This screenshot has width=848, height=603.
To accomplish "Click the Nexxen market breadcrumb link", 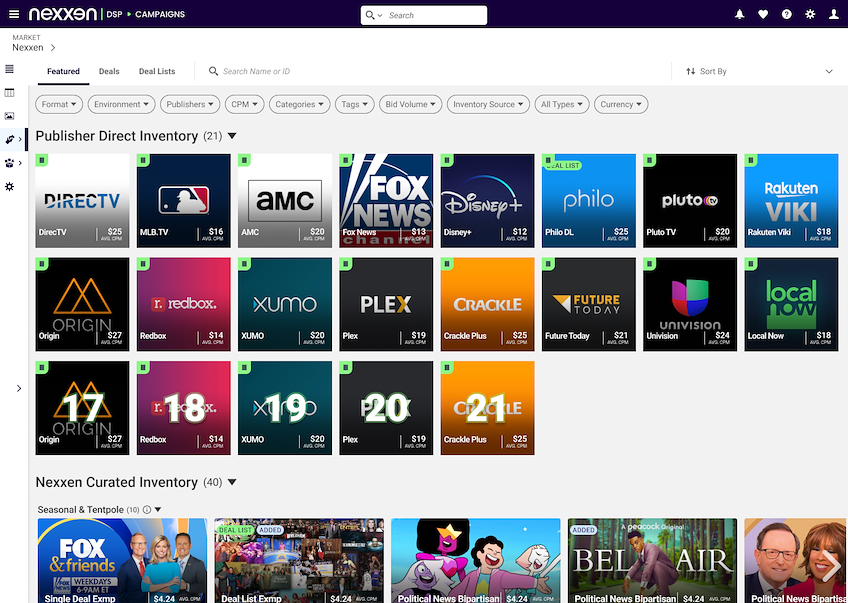I will coord(28,47).
